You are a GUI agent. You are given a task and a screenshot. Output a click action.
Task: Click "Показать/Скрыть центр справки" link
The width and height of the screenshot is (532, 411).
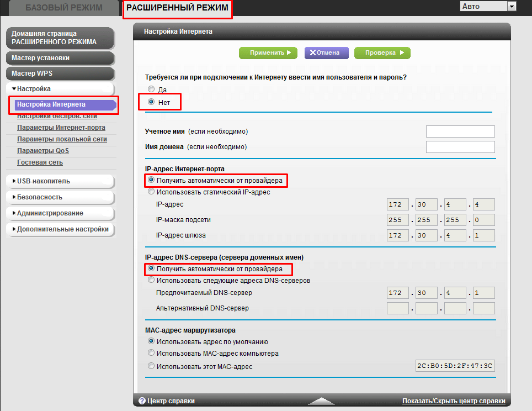point(453,401)
